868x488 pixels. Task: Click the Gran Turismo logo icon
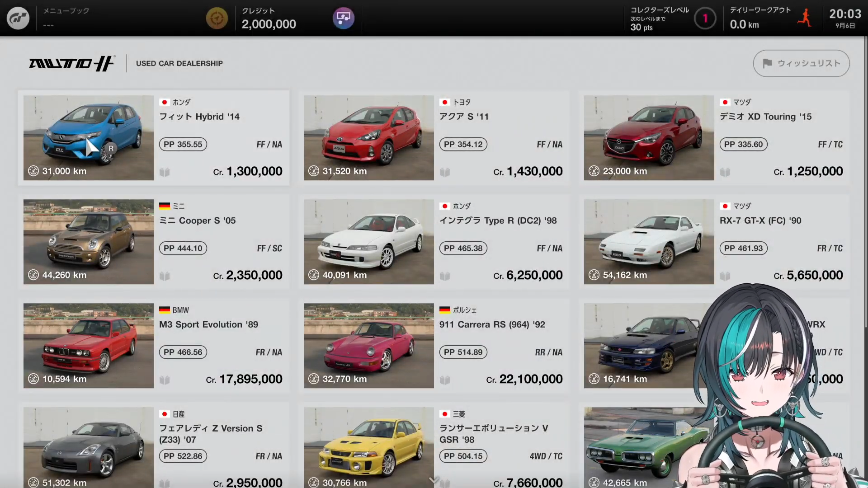(x=18, y=18)
